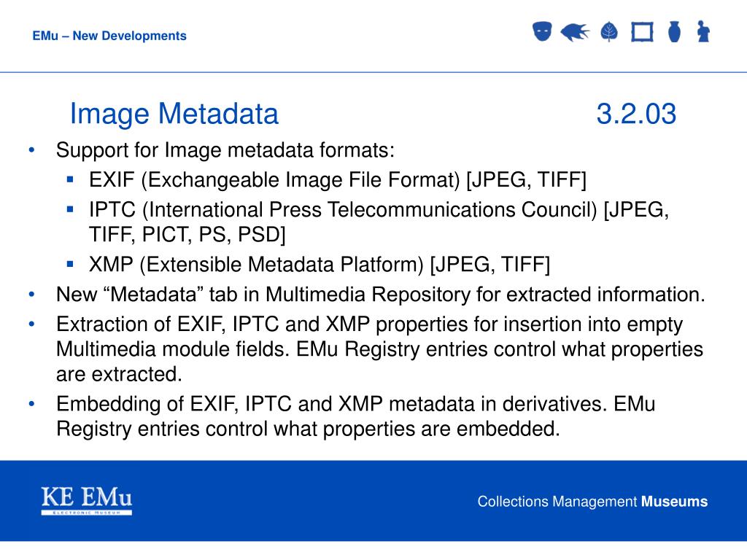Click the XMP (Extensible Metadata Platform) bullet
This screenshot has width=747, height=560.
pyautogui.click(x=320, y=265)
